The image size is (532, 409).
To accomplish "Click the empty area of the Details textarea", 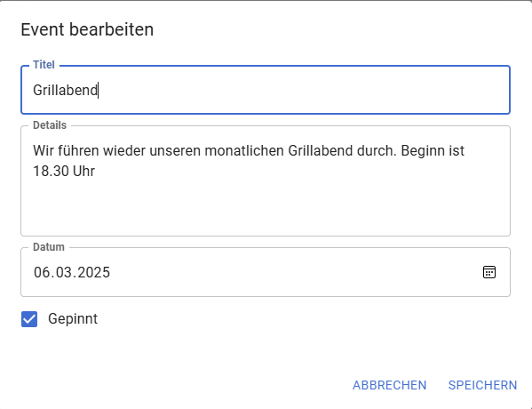I will 266,207.
